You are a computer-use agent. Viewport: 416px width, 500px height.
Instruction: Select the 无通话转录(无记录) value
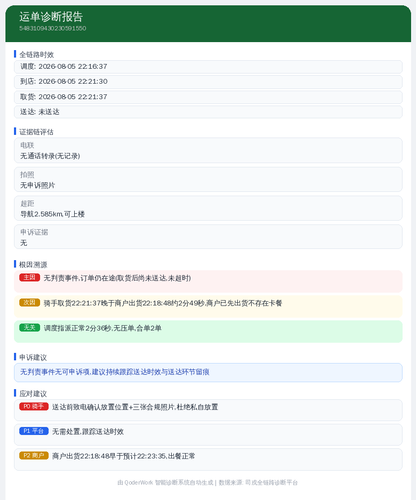[x=50, y=156]
